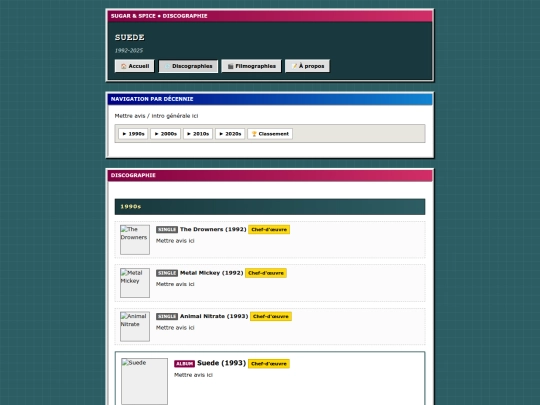
Task: Open the Filmographies section
Action: [x=251, y=66]
